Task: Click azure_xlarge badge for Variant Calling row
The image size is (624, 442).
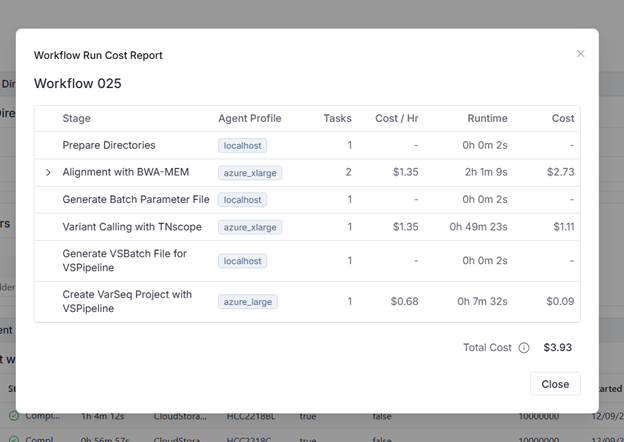Action: (x=250, y=227)
